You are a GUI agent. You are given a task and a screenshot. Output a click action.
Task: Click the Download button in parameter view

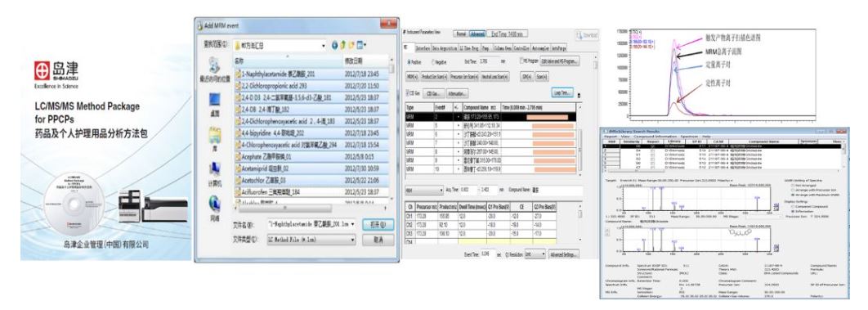[586, 35]
